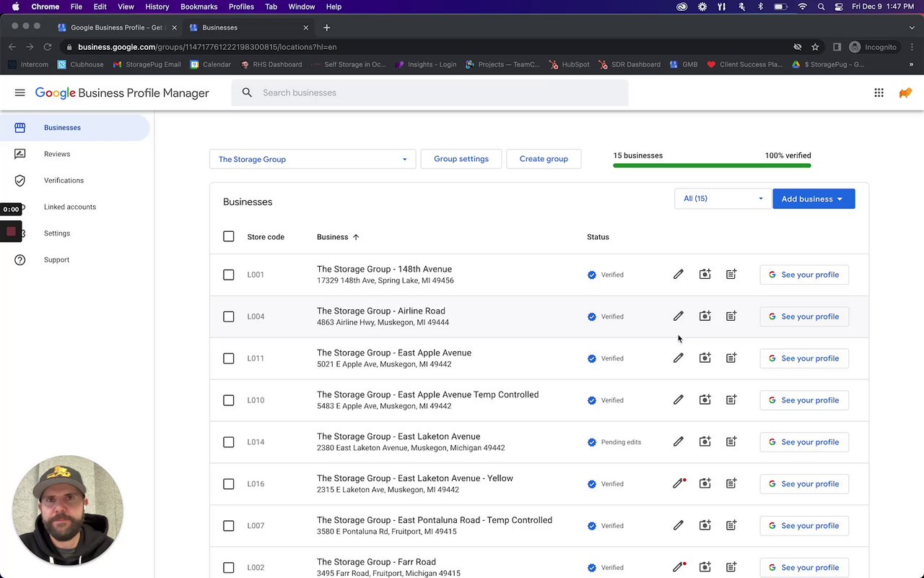Reload the page in Chrome

click(48, 47)
